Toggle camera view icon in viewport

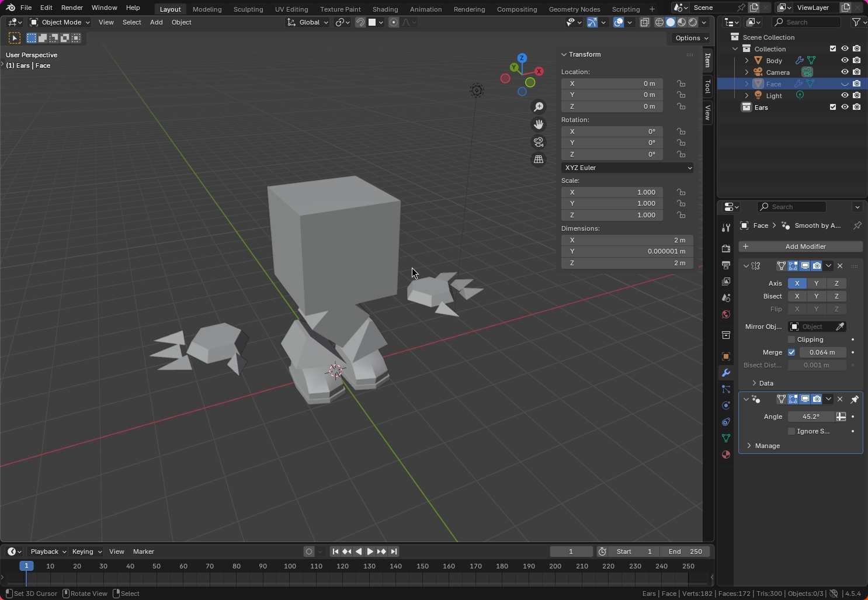click(x=539, y=142)
